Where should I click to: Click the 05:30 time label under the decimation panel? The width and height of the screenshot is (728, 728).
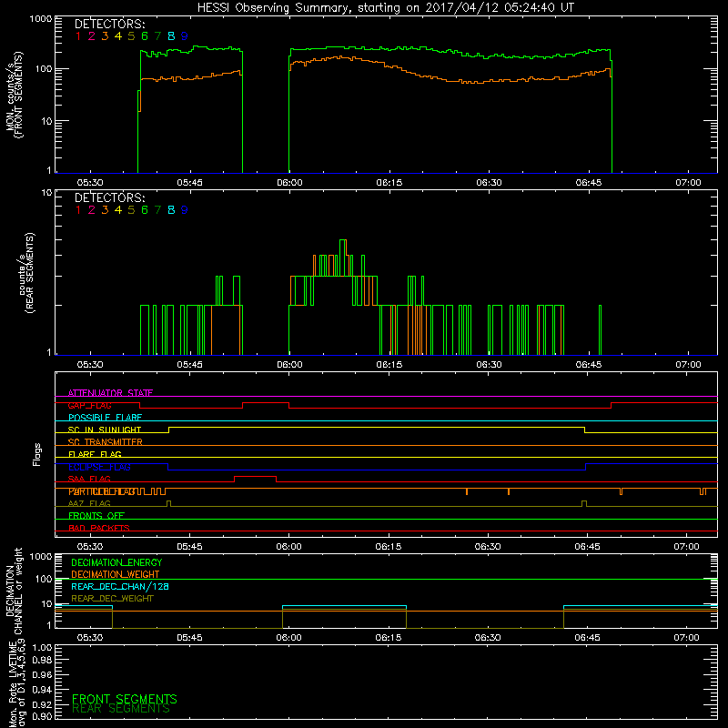[x=90, y=638]
